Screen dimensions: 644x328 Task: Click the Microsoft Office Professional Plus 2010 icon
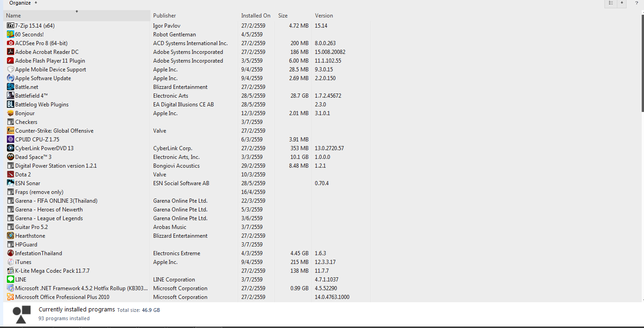click(x=11, y=297)
